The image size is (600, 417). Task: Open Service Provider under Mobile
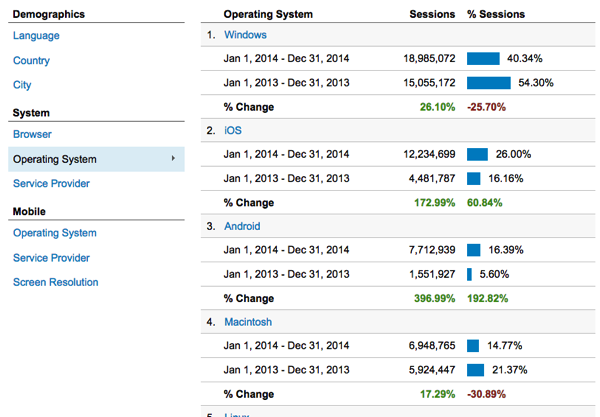51,258
